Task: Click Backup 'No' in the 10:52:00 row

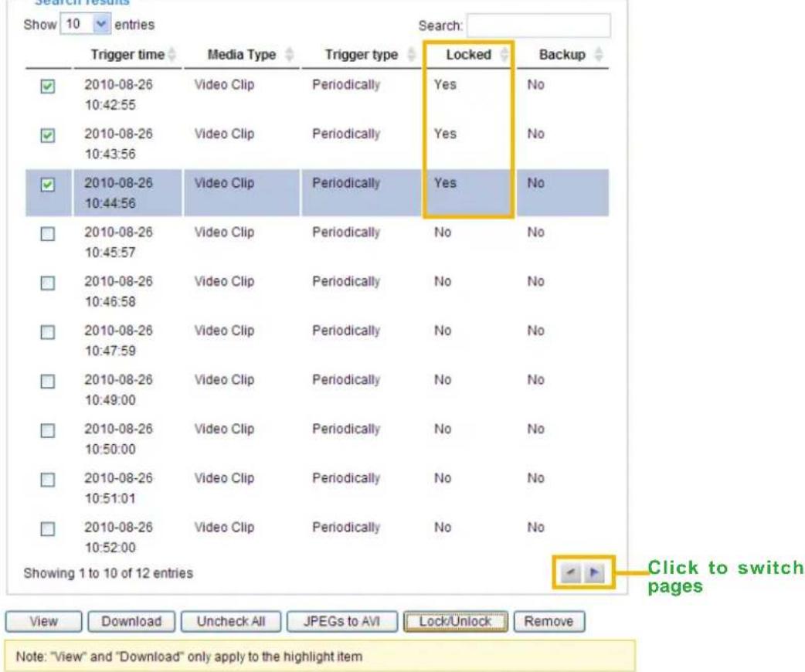Action: [x=535, y=528]
